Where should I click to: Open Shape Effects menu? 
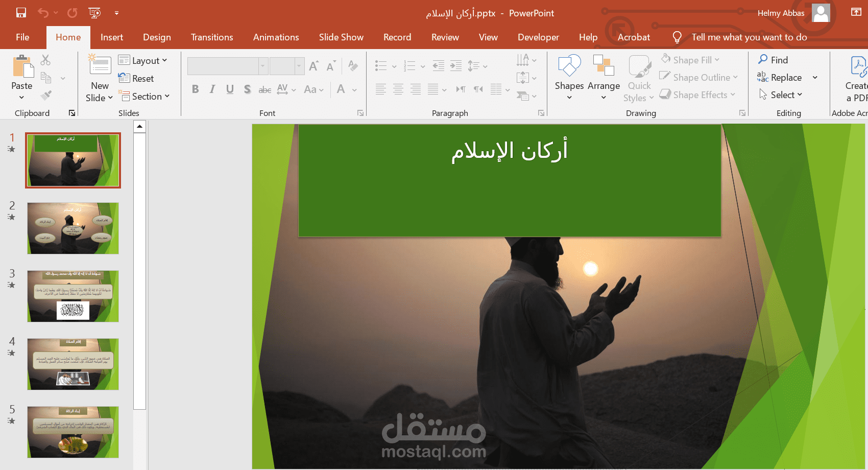point(697,95)
